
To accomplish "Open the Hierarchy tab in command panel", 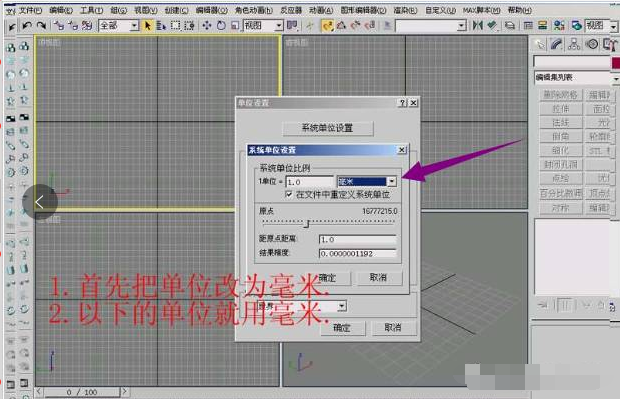I will point(574,44).
